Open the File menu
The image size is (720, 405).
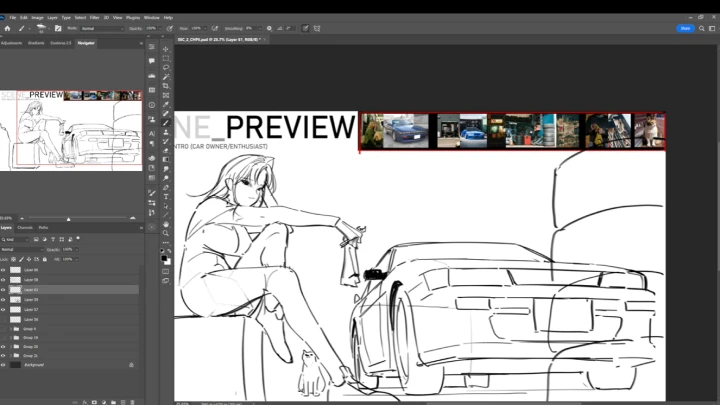(13, 17)
